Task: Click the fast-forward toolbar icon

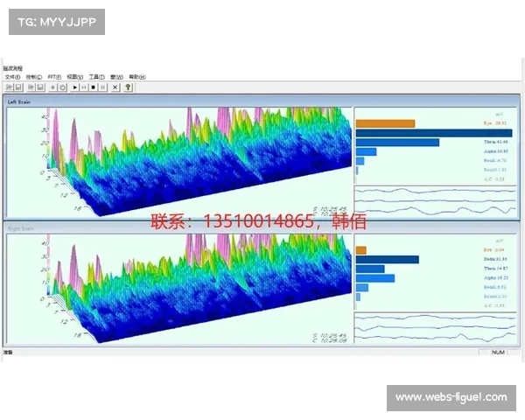Action: coord(83,87)
